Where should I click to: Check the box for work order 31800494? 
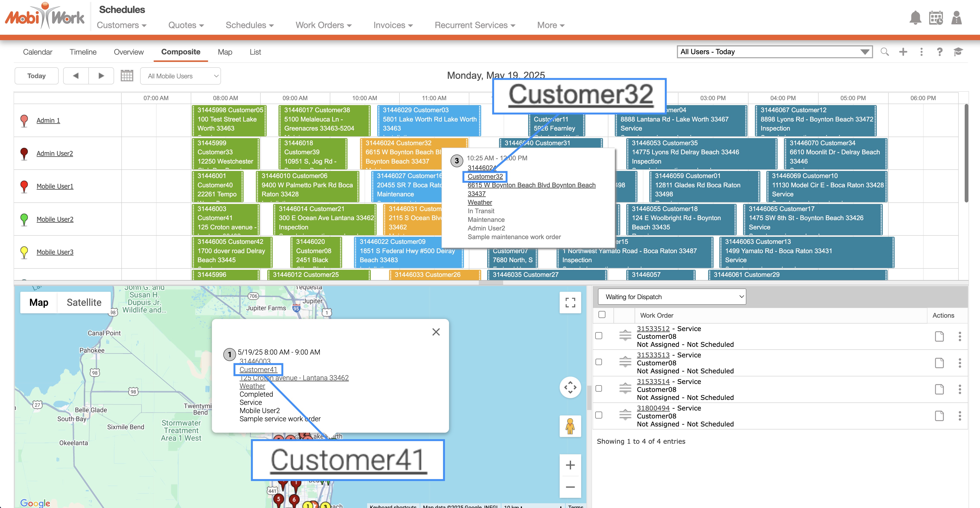click(x=599, y=415)
